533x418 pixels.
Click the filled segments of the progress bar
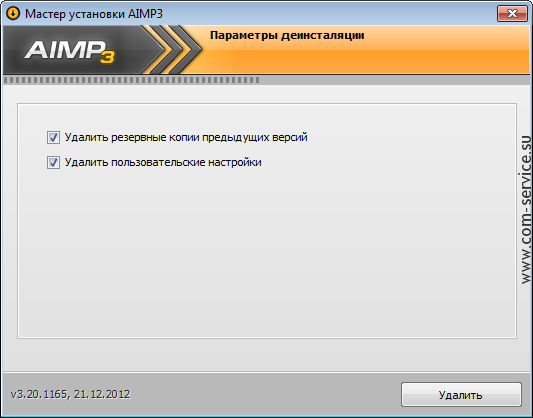click(131, 80)
